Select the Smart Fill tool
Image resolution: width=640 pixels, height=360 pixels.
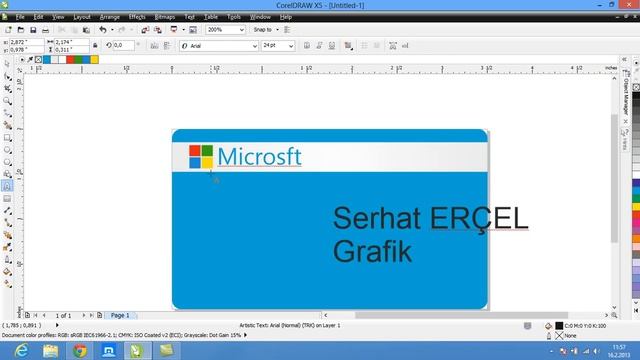point(7,125)
